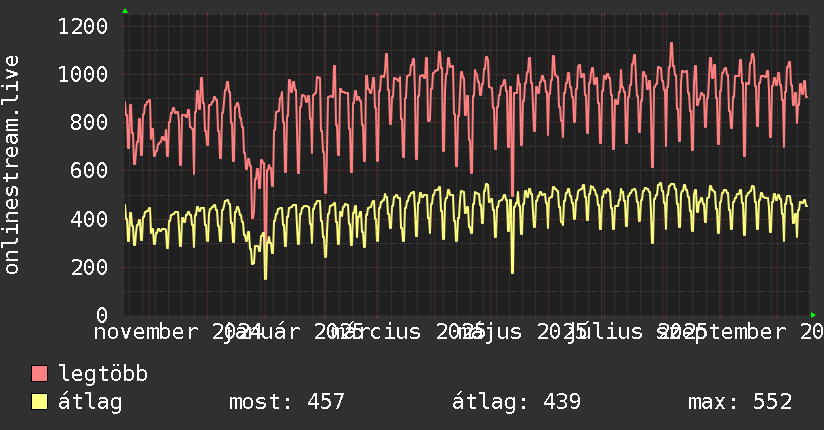Click the 'most: 457' value
This screenshot has height=430, width=824.
287,402
